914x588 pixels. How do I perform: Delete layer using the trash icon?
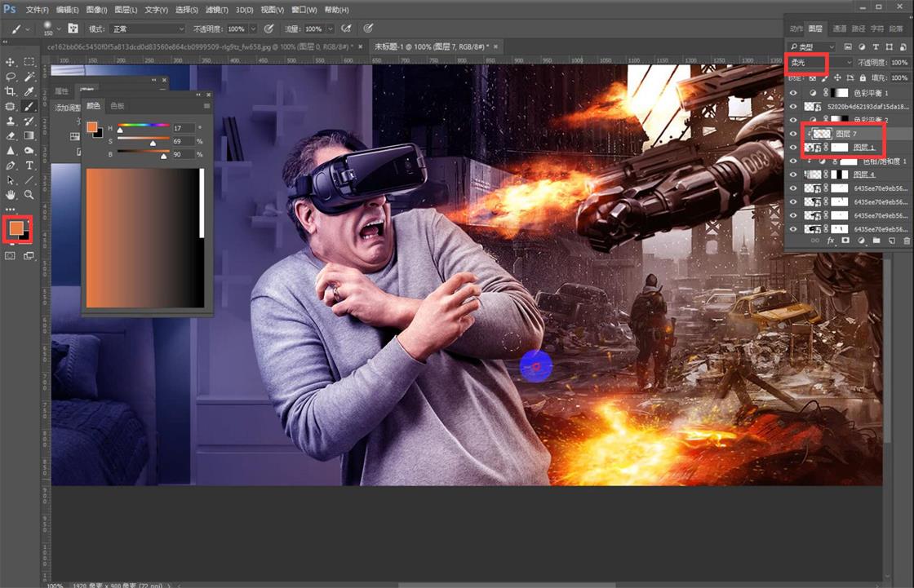coord(906,240)
